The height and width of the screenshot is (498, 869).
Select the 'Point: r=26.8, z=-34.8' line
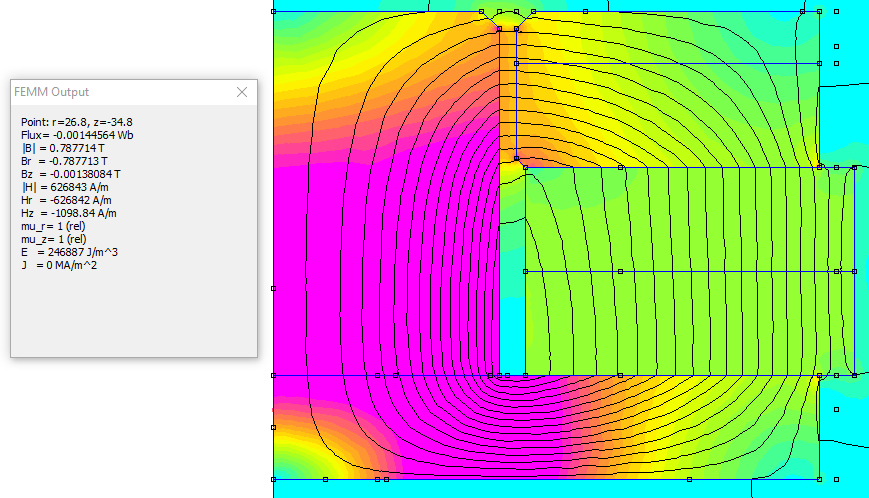(x=76, y=122)
